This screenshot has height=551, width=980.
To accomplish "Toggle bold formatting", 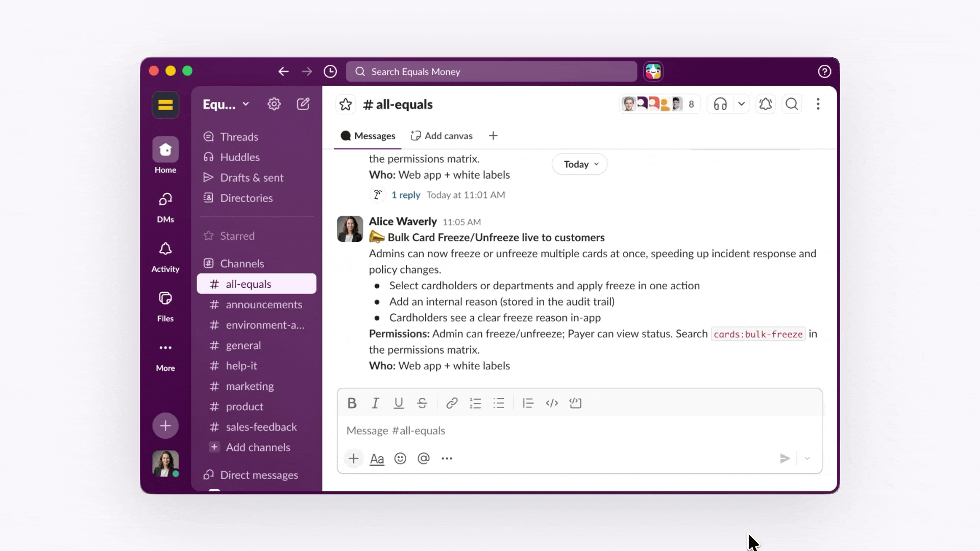I will pos(352,403).
